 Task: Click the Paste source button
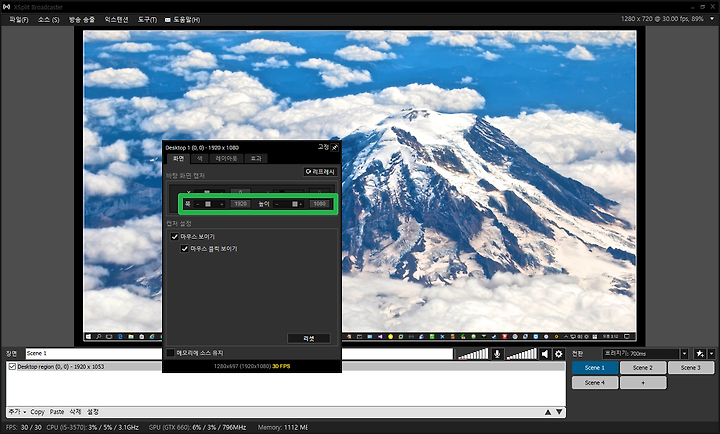pos(57,412)
